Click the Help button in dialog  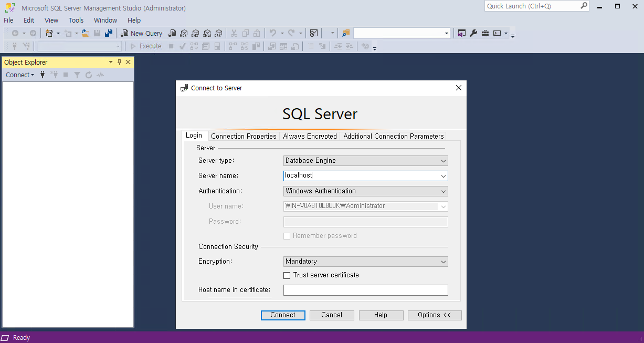pyautogui.click(x=381, y=315)
